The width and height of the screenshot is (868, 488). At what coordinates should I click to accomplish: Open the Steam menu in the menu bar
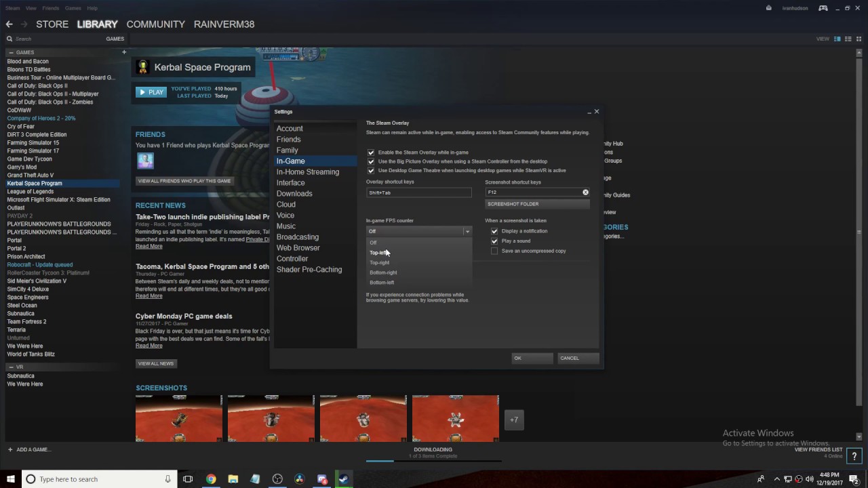[13, 8]
